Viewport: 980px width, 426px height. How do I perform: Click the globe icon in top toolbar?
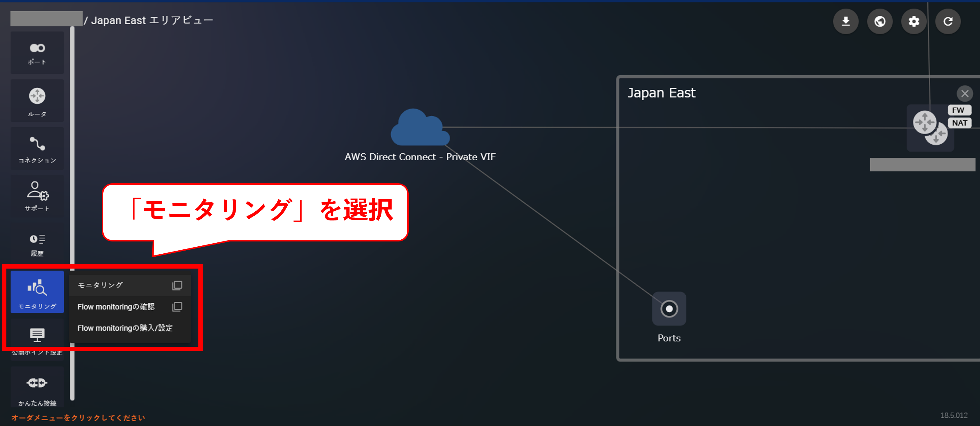tap(879, 21)
